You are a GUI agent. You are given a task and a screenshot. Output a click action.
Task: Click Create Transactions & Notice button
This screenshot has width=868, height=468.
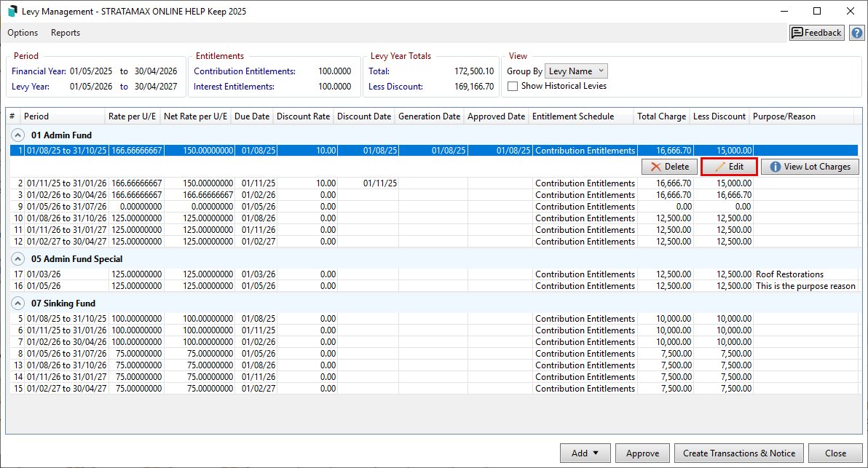738,453
